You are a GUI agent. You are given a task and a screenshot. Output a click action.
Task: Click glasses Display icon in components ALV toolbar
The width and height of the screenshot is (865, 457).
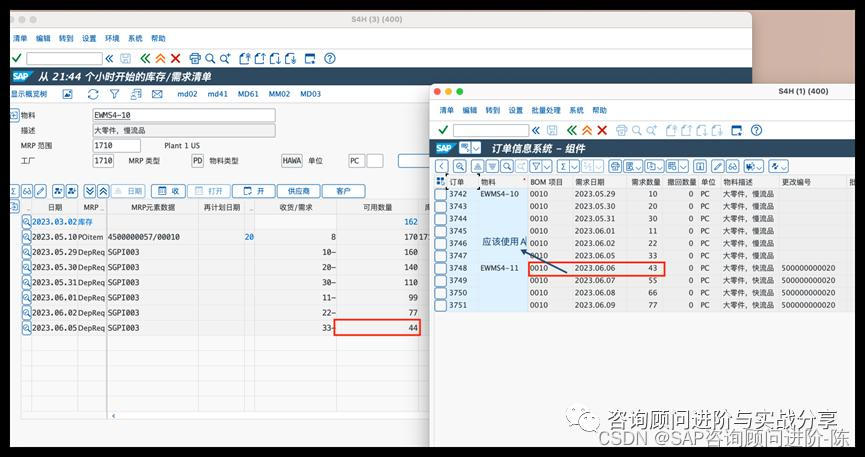tap(733, 166)
